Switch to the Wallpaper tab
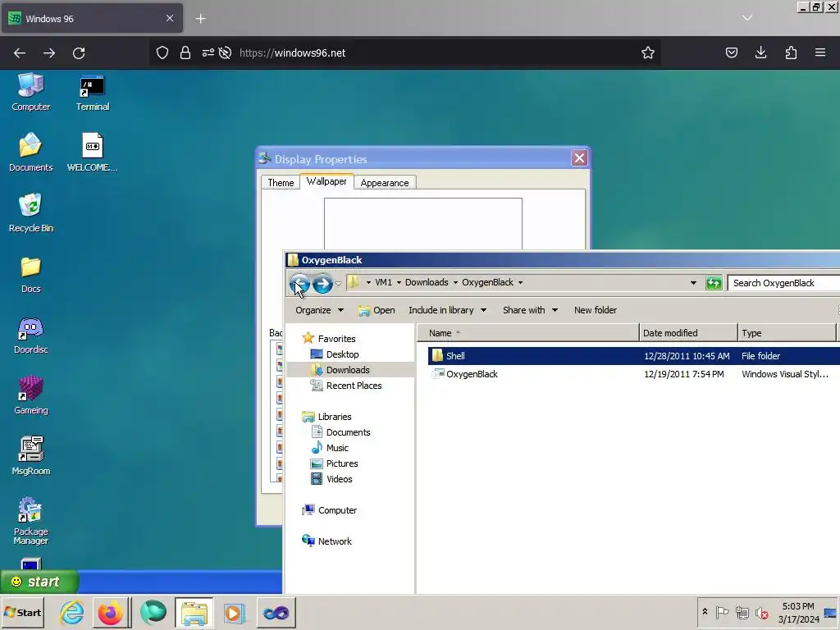840x630 pixels. click(x=326, y=181)
